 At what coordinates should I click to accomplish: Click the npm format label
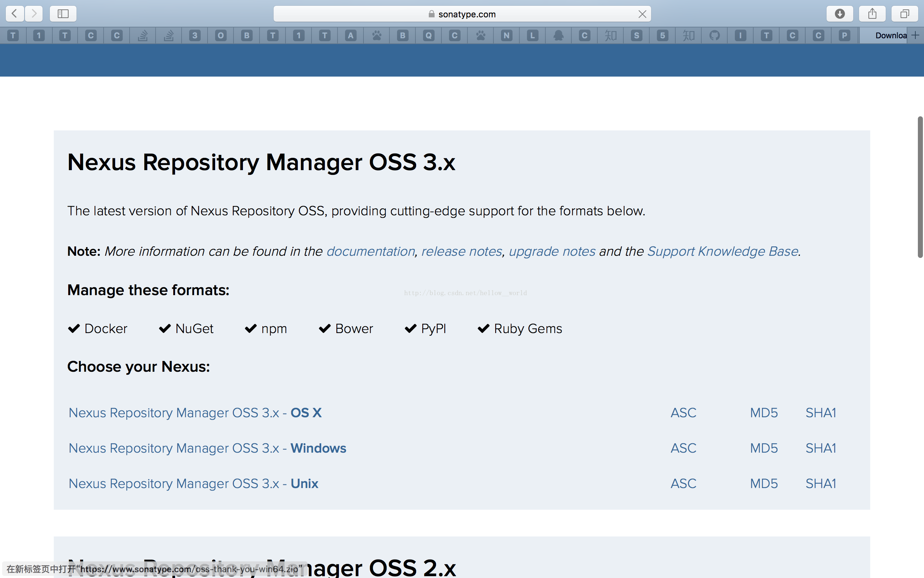coord(274,329)
